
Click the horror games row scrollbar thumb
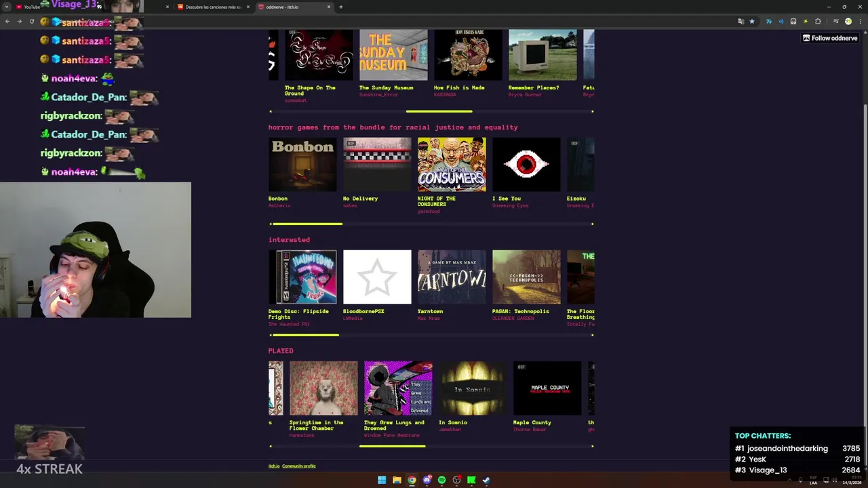click(x=308, y=224)
